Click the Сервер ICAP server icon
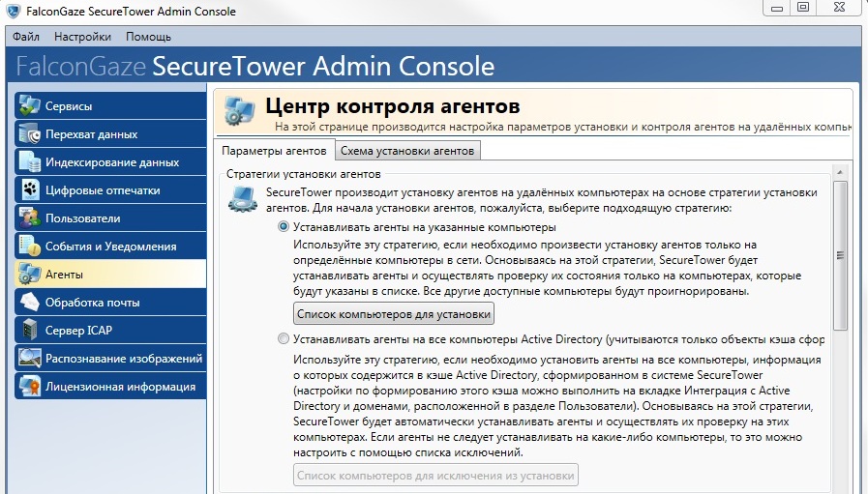The height and width of the screenshot is (494, 868). tap(29, 331)
